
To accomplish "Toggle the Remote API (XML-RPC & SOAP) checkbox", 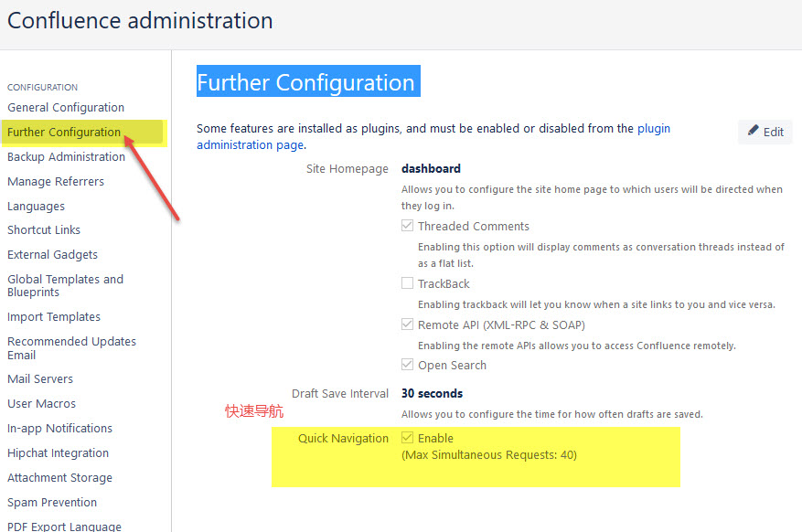I will pos(407,324).
